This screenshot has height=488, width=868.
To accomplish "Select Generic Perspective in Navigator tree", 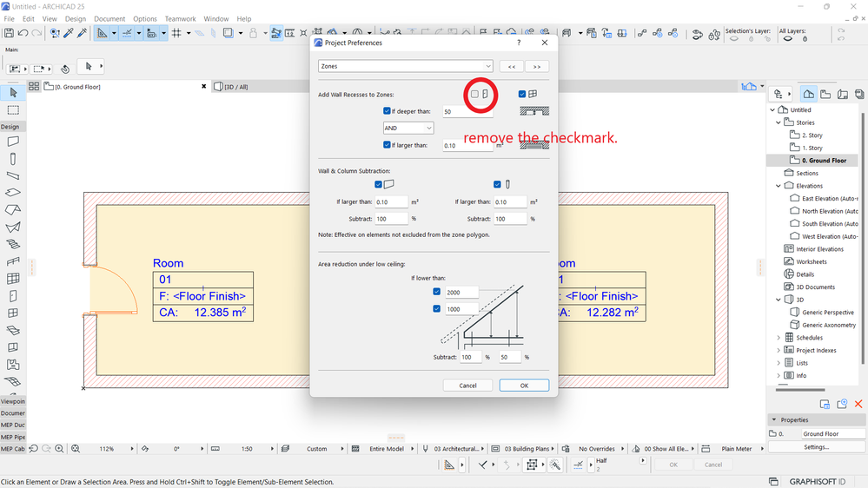I will click(827, 312).
